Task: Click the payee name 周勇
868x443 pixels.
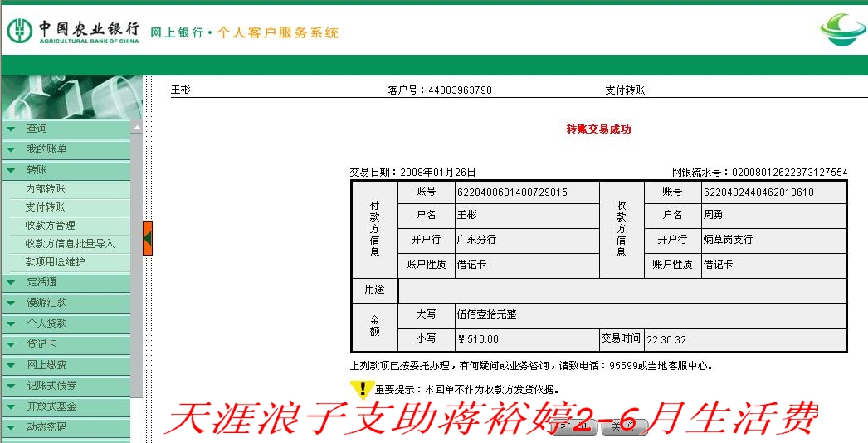Action: 713,214
